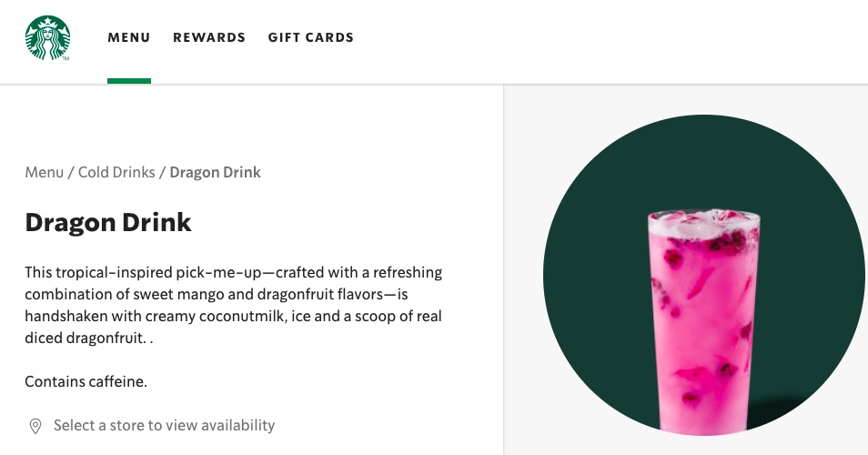The height and width of the screenshot is (455, 868).
Task: Open the MENU navigation tab
Action: click(x=129, y=38)
